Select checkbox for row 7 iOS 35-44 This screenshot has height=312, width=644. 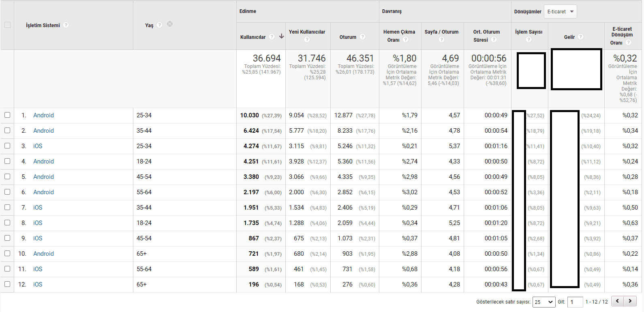[x=7, y=208]
